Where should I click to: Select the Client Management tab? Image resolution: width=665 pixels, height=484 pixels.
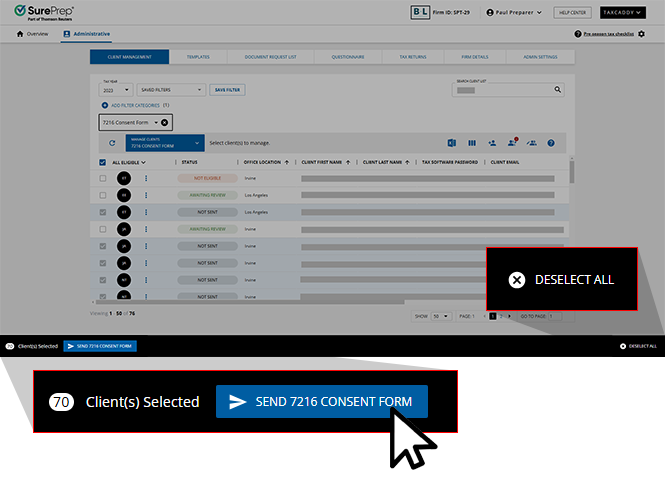click(129, 57)
